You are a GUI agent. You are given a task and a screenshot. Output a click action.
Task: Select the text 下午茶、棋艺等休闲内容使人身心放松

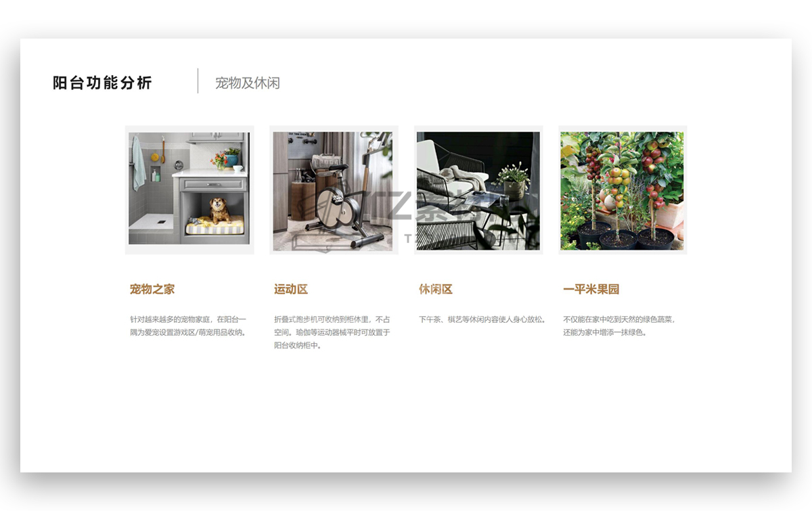point(482,319)
